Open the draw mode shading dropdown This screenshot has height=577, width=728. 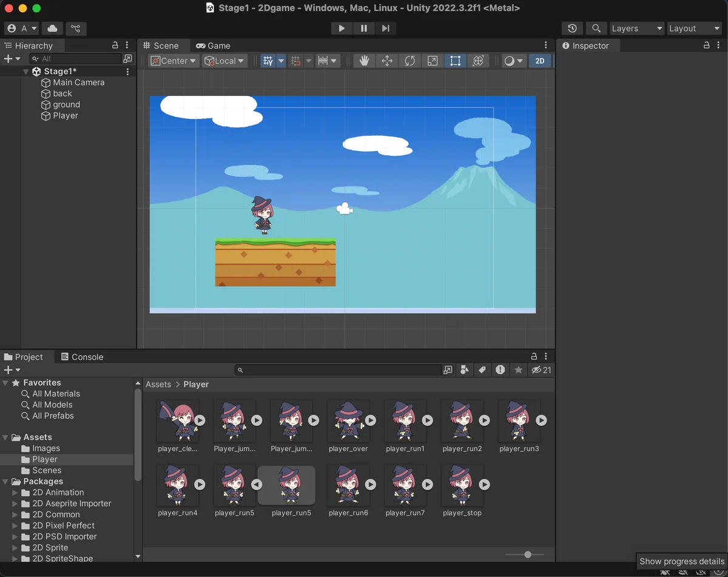click(514, 61)
